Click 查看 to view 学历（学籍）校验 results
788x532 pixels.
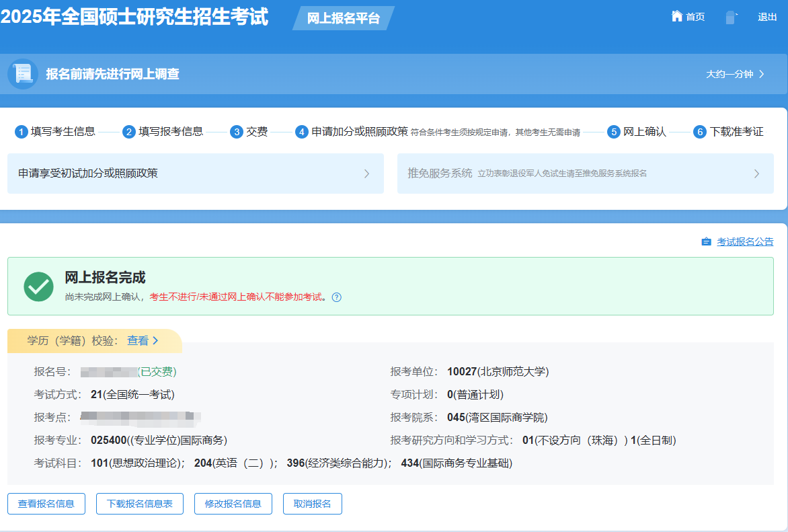tap(139, 341)
